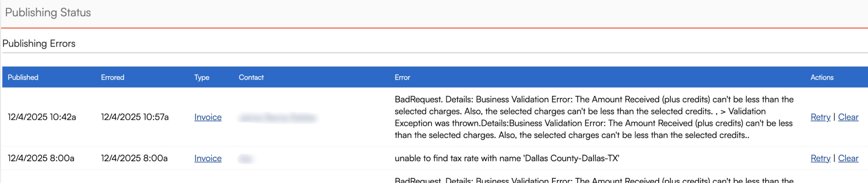
Task: Clear the Dallas County tax rate error
Action: click(848, 158)
